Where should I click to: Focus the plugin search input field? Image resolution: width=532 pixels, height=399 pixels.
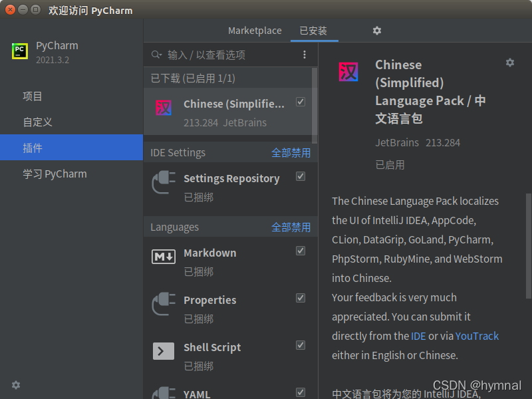click(x=231, y=55)
